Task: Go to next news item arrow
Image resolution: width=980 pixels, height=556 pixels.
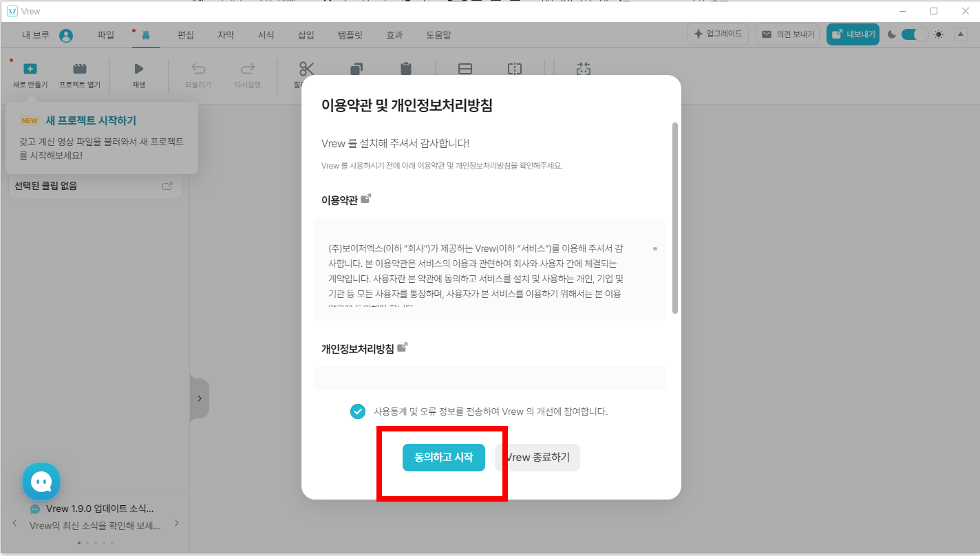Action: pos(176,524)
